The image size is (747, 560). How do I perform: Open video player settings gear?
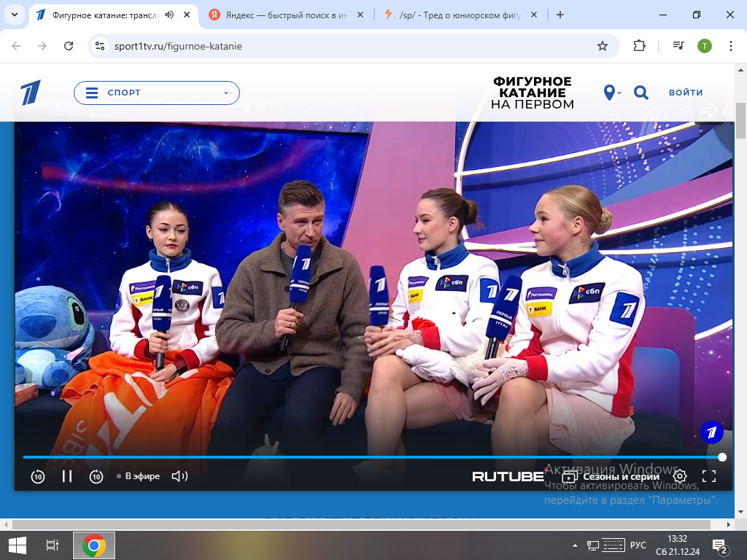(680, 476)
